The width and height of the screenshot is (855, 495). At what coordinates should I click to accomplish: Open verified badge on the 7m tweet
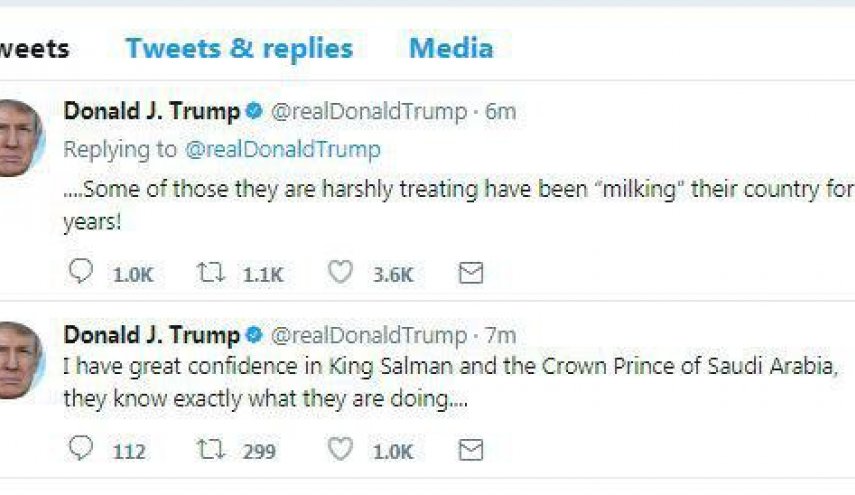pyautogui.click(x=254, y=334)
